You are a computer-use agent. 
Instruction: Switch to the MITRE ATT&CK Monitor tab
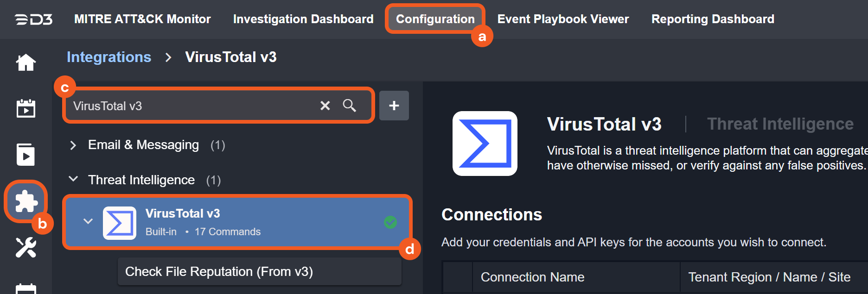point(142,19)
